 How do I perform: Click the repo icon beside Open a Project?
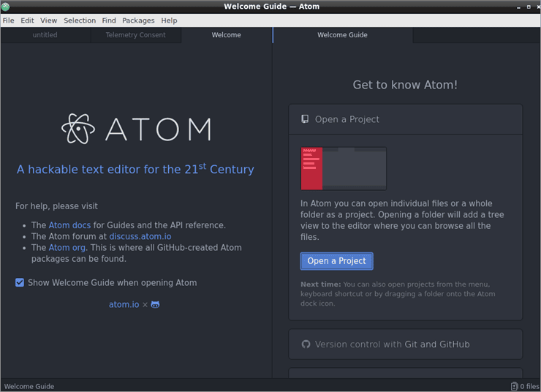[305, 119]
